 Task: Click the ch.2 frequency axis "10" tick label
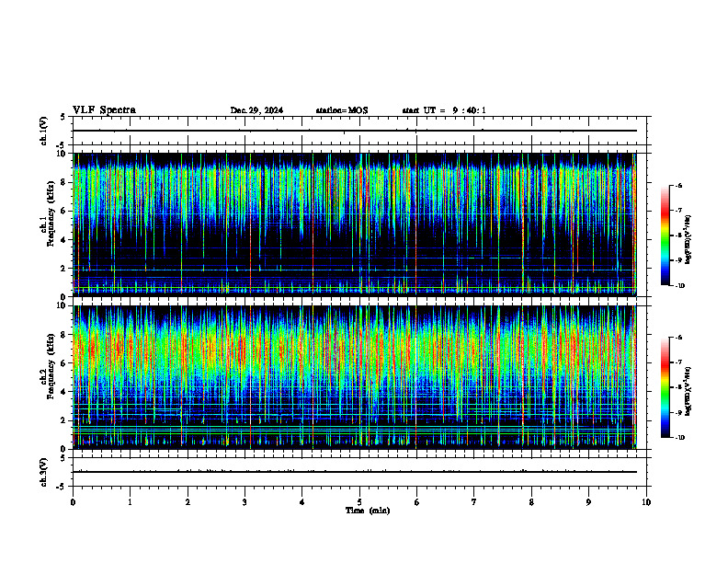click(63, 305)
